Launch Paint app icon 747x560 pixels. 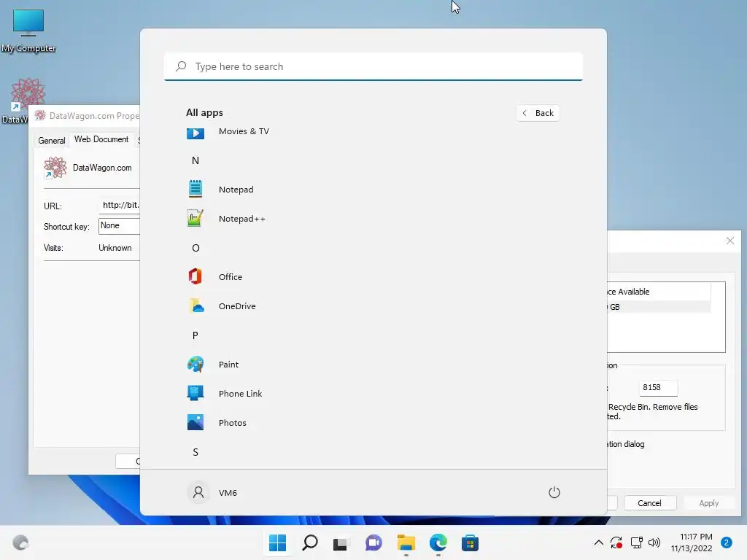pos(196,365)
